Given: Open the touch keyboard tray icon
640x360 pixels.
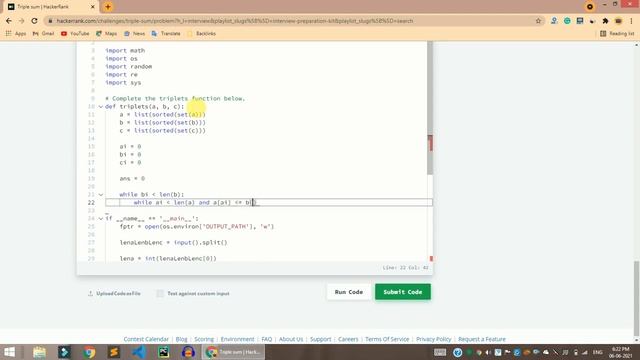Looking at the screenshot, I should (440, 352).
